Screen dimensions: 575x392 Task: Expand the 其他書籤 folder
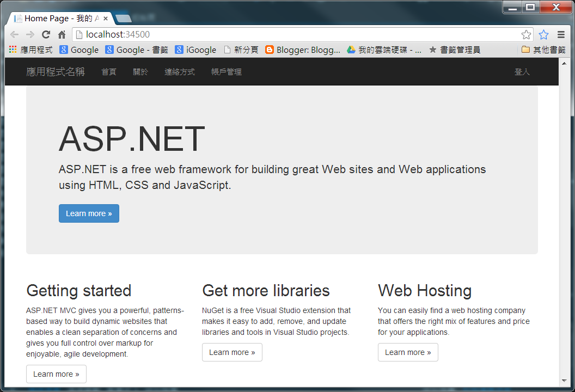[x=543, y=50]
